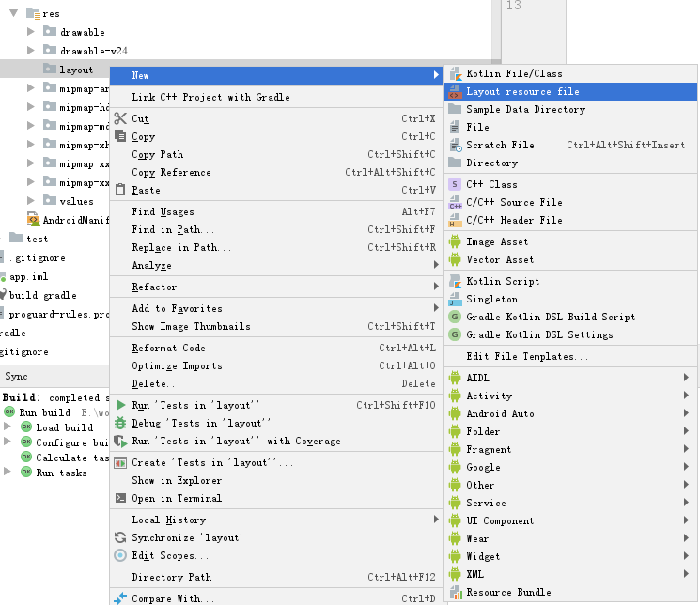Open the Activity submenu arrow
700x605 pixels.
pos(686,396)
